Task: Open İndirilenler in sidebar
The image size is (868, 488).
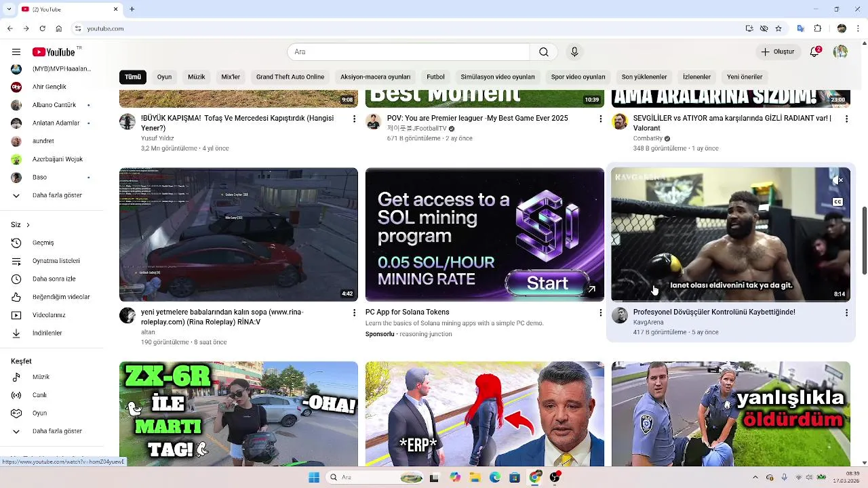Action: point(46,333)
